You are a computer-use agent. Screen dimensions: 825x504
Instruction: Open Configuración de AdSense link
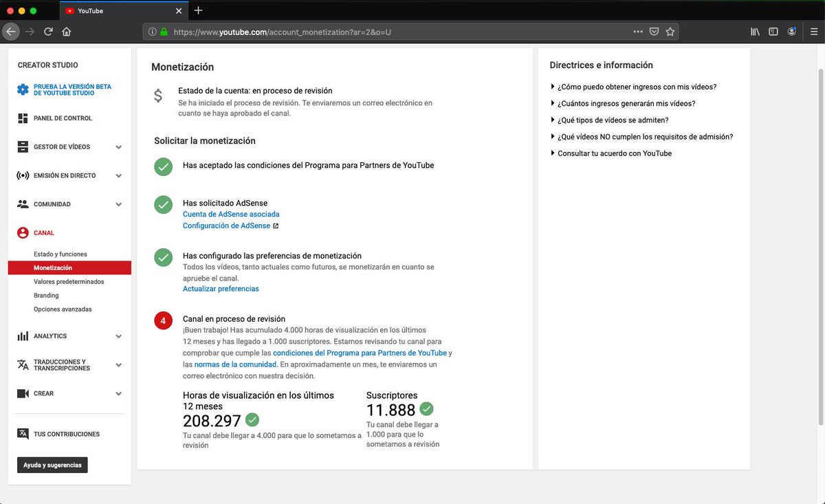[x=226, y=226]
